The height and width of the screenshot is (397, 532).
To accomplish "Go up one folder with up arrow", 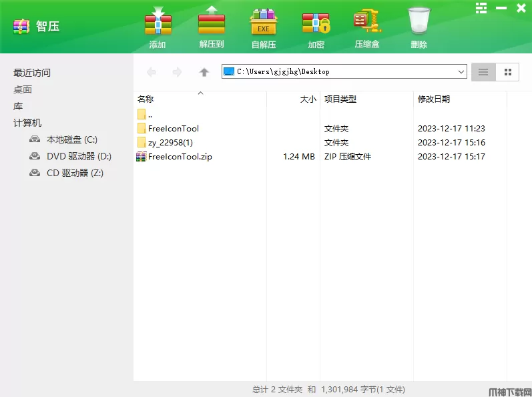I will click(204, 72).
